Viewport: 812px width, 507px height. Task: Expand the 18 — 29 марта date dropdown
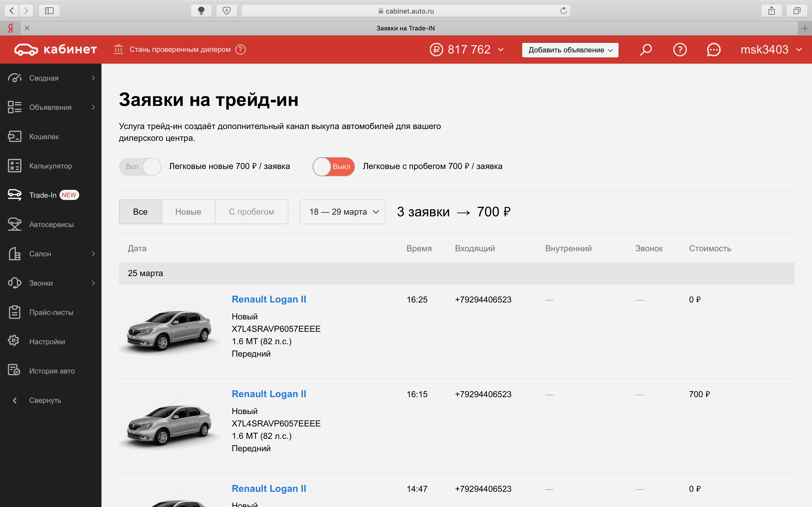click(x=342, y=212)
